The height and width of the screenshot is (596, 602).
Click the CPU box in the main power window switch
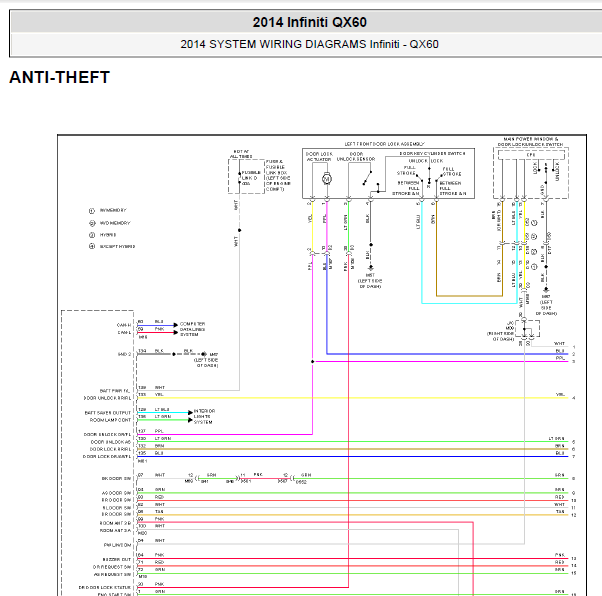(531, 155)
